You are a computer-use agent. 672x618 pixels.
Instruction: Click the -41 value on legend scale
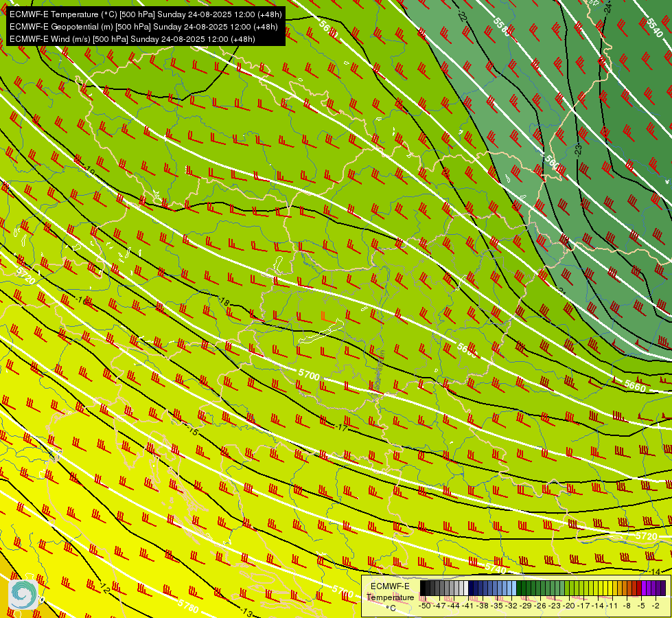coord(467,606)
